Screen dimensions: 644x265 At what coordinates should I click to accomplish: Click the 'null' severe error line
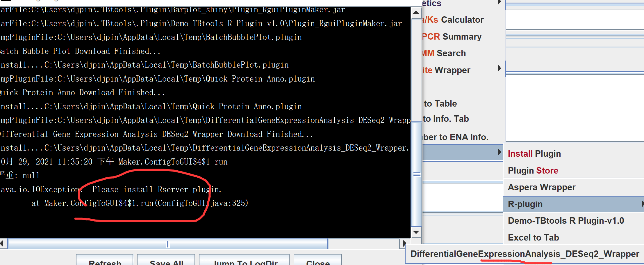point(20,176)
